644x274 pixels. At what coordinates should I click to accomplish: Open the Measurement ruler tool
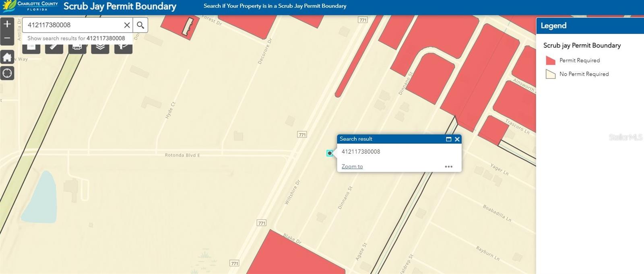54,48
